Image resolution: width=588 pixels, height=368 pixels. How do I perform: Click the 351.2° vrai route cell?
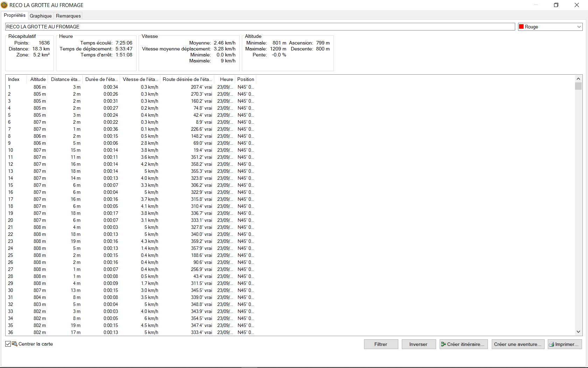click(201, 157)
